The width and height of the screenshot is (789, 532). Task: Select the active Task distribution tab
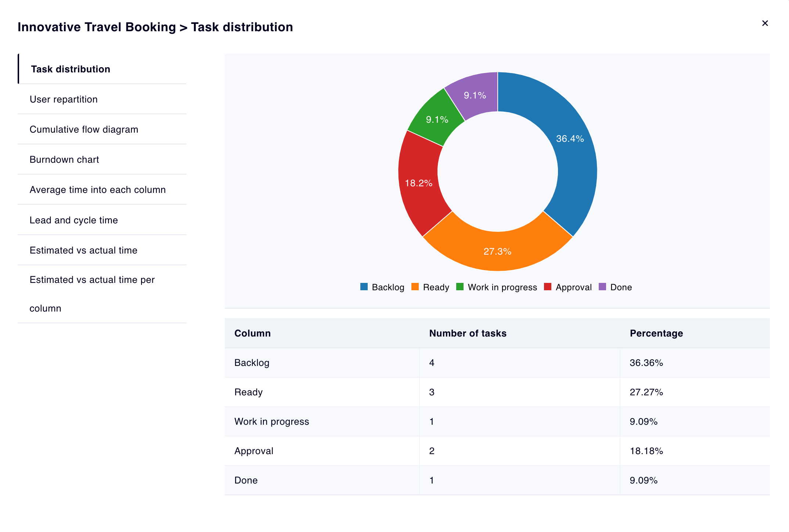tap(71, 69)
